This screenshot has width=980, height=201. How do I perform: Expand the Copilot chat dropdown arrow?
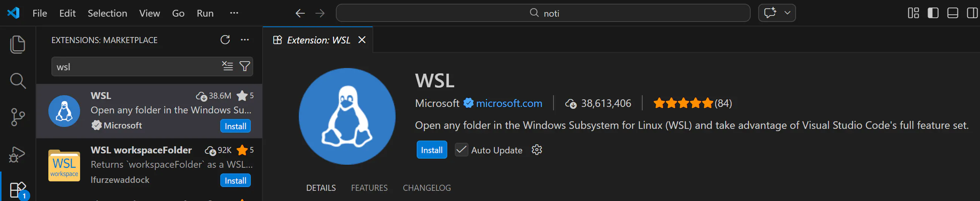pos(787,13)
